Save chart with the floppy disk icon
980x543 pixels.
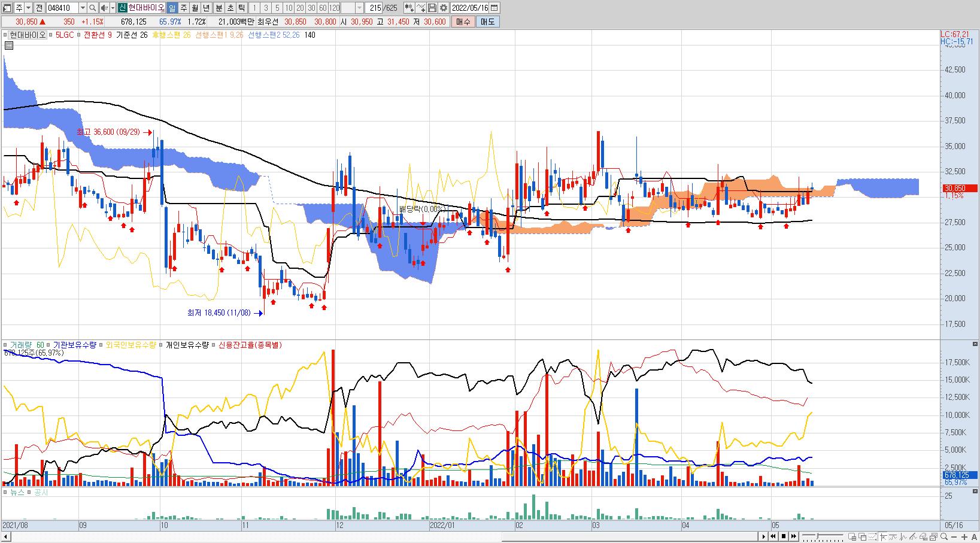(x=432, y=8)
